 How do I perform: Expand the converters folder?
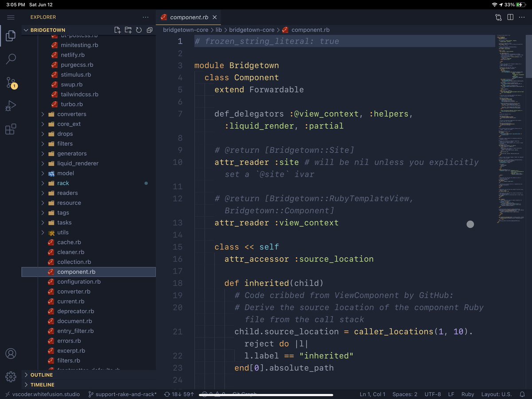pos(71,114)
